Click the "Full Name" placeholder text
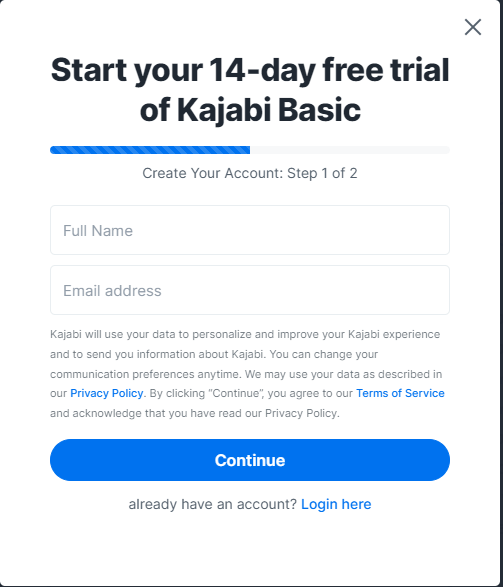Screen dimensions: 503x587 pyautogui.click(x=98, y=231)
